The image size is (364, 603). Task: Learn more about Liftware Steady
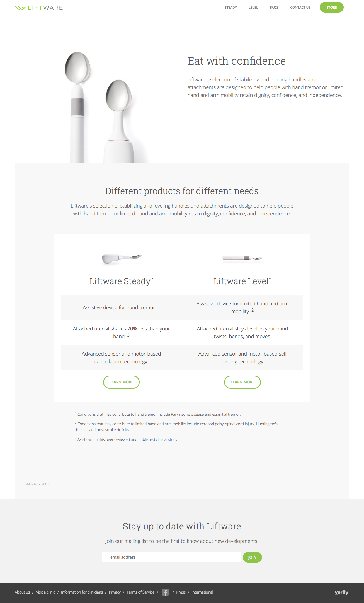[121, 382]
